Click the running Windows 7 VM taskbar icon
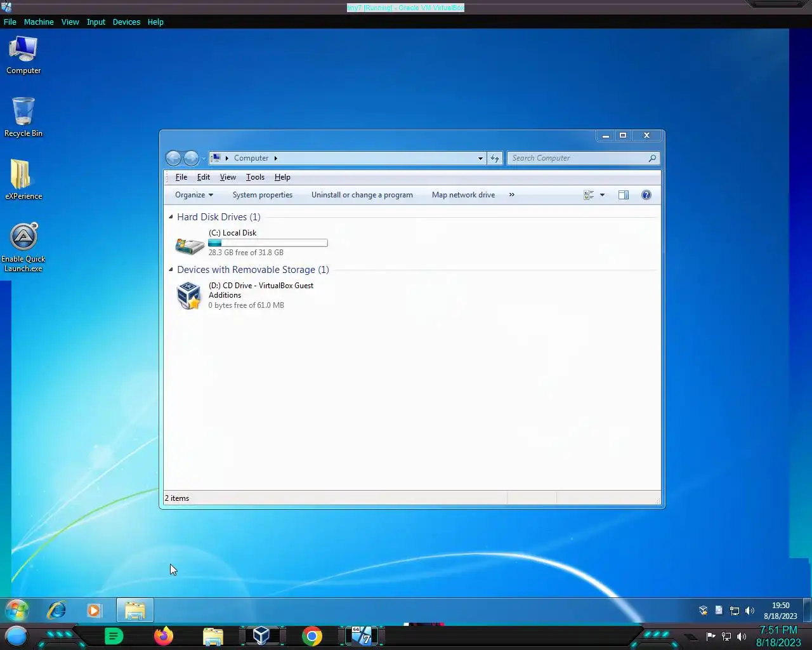This screenshot has height=650, width=812. click(362, 635)
